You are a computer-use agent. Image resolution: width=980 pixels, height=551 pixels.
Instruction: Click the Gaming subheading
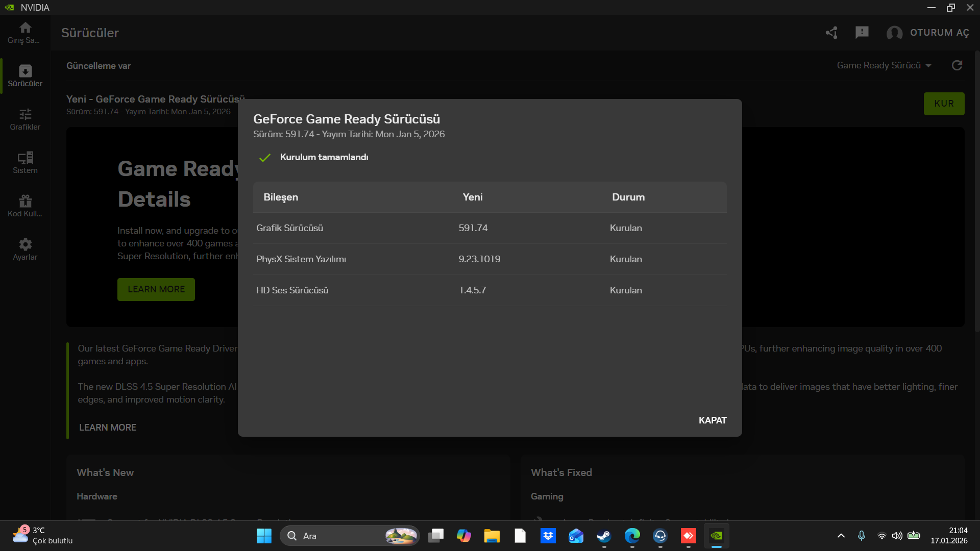tap(547, 496)
